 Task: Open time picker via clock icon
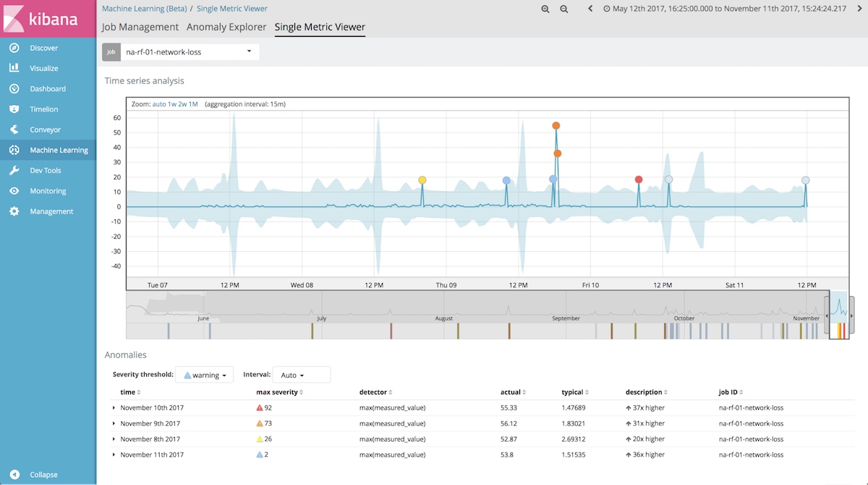coord(606,9)
